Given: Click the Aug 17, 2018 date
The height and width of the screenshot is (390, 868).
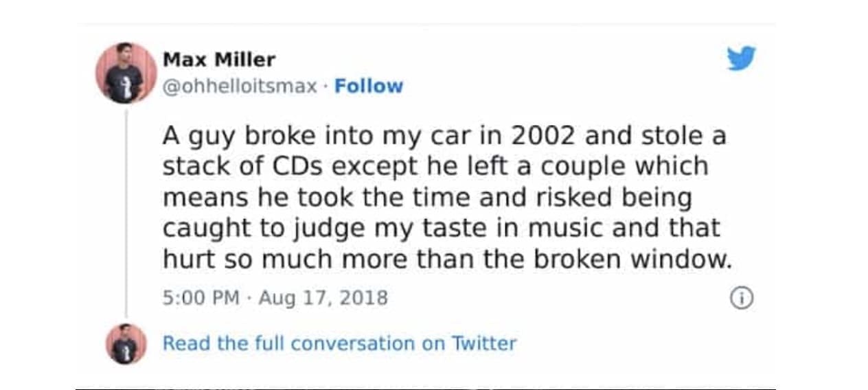Looking at the screenshot, I should coord(323,298).
